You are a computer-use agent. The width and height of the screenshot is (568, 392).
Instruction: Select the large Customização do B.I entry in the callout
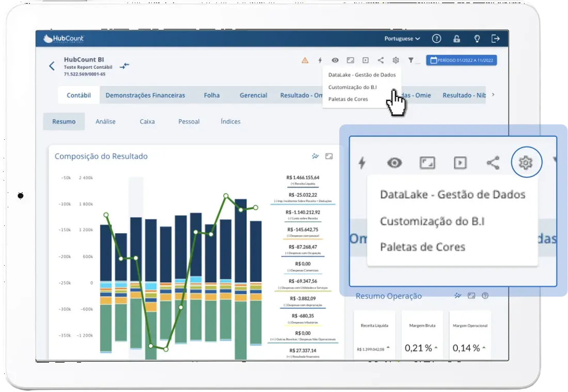[432, 221]
